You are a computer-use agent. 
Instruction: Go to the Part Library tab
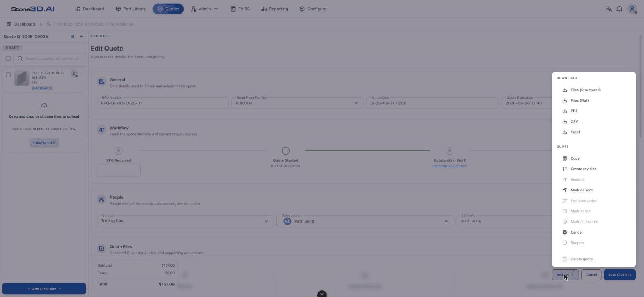[x=131, y=9]
